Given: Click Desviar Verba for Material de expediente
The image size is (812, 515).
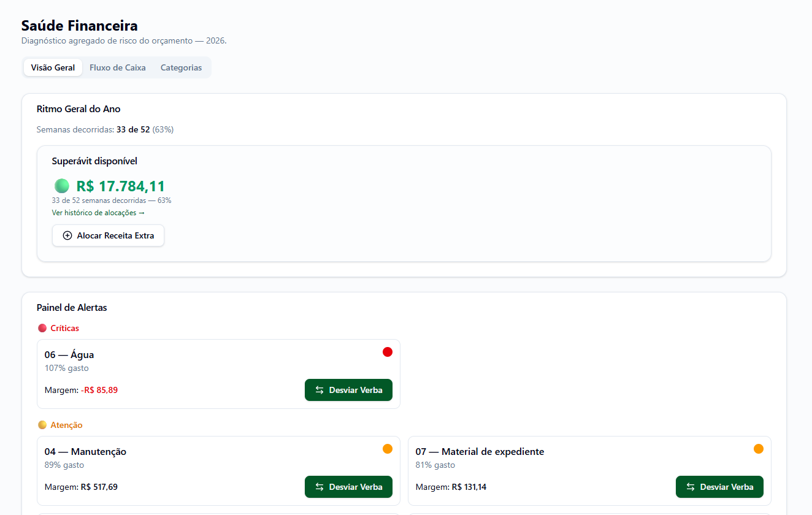Looking at the screenshot, I should pos(719,487).
